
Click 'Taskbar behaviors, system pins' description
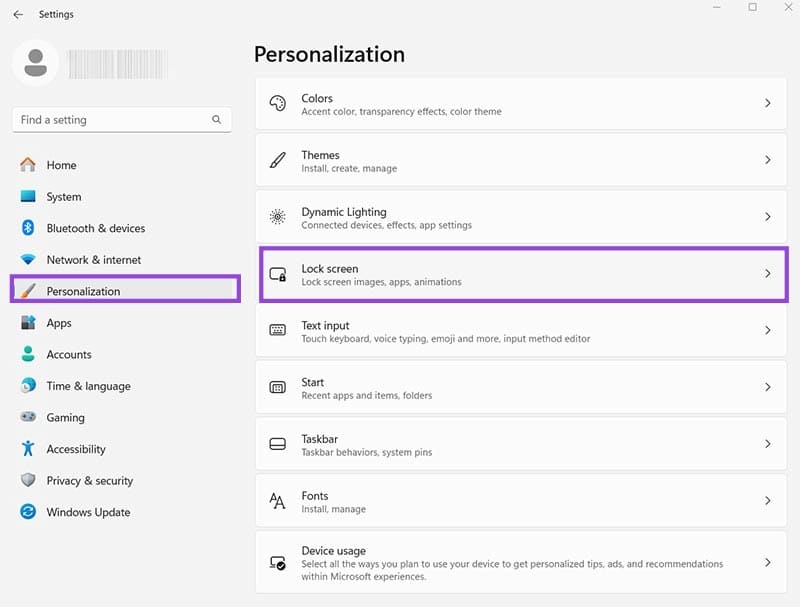pos(366,452)
